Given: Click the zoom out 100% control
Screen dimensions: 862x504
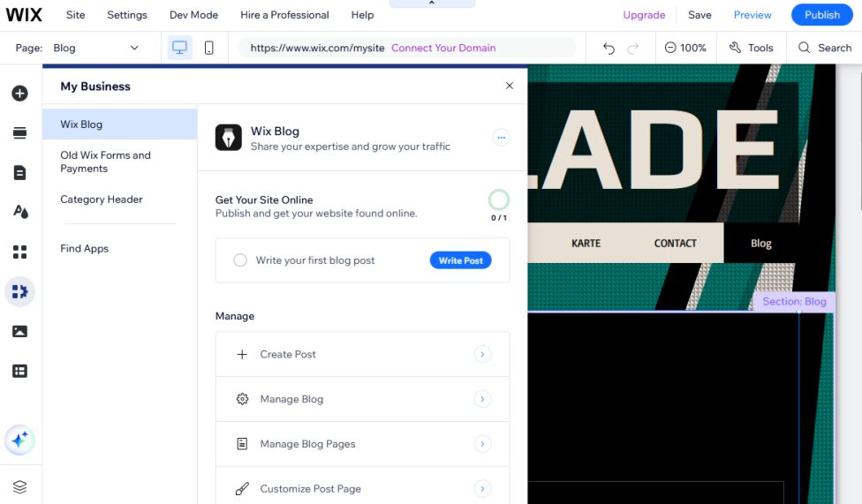Looking at the screenshot, I should click(x=685, y=48).
